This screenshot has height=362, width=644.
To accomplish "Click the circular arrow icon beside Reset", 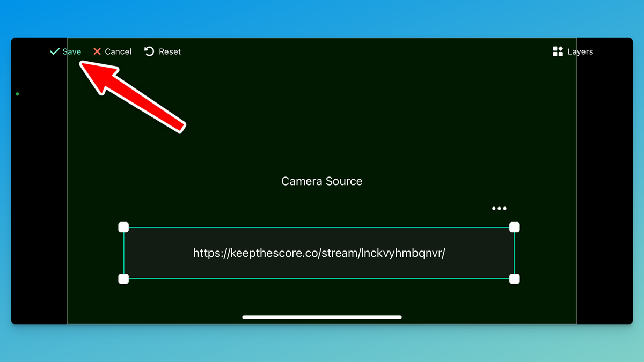I will 149,51.
